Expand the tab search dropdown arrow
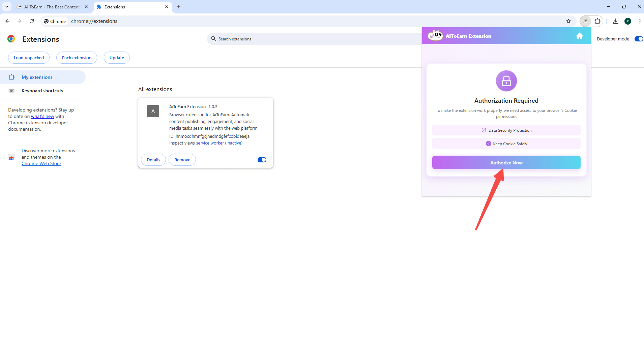Screen dimensions: 644x347 [7, 7]
